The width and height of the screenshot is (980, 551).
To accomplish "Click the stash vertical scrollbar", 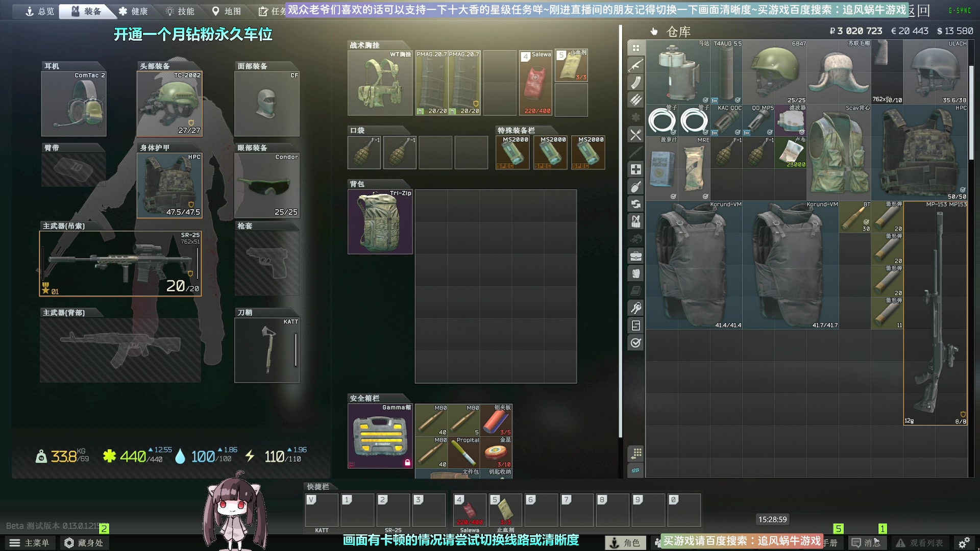I will (x=971, y=112).
